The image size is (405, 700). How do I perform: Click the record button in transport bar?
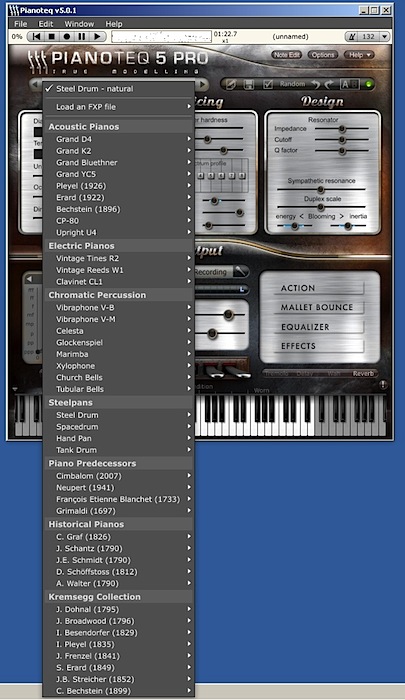[67, 37]
